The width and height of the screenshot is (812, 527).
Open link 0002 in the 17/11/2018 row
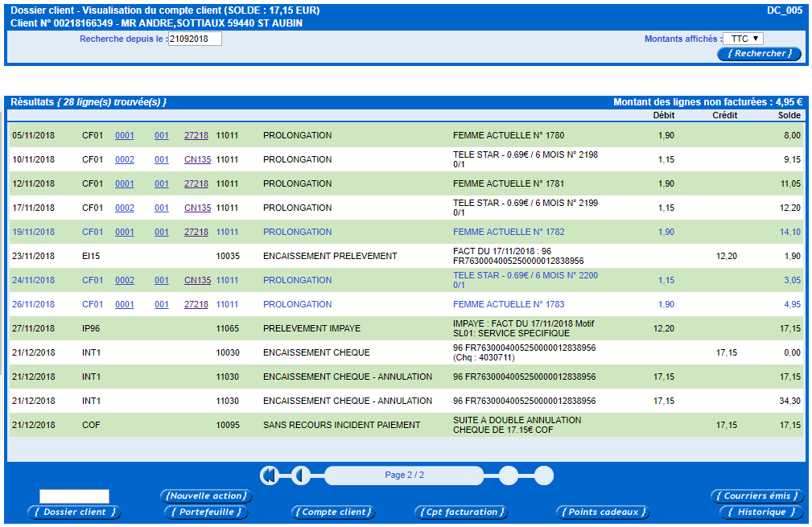125,208
